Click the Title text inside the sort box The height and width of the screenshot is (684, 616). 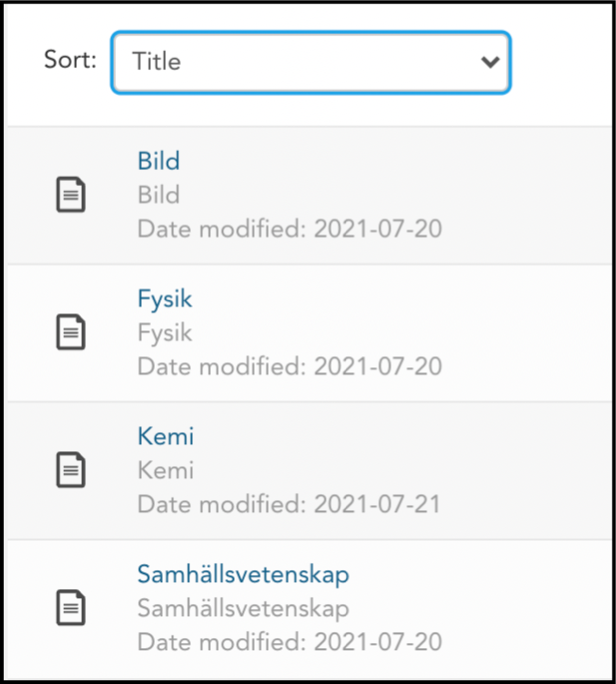tap(157, 61)
